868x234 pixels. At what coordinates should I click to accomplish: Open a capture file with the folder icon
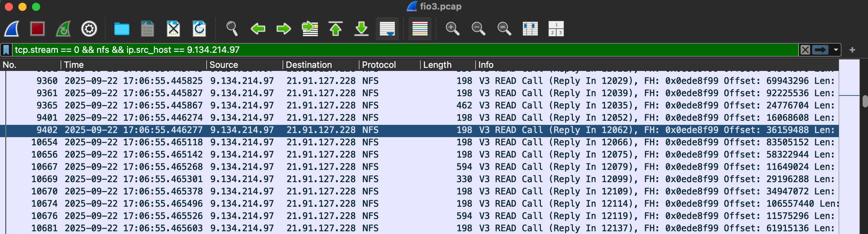coord(122,29)
